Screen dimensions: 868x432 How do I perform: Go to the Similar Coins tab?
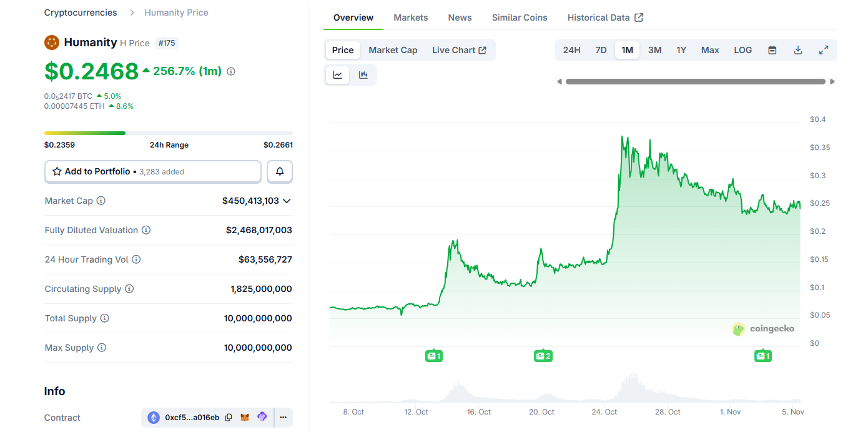[519, 18]
